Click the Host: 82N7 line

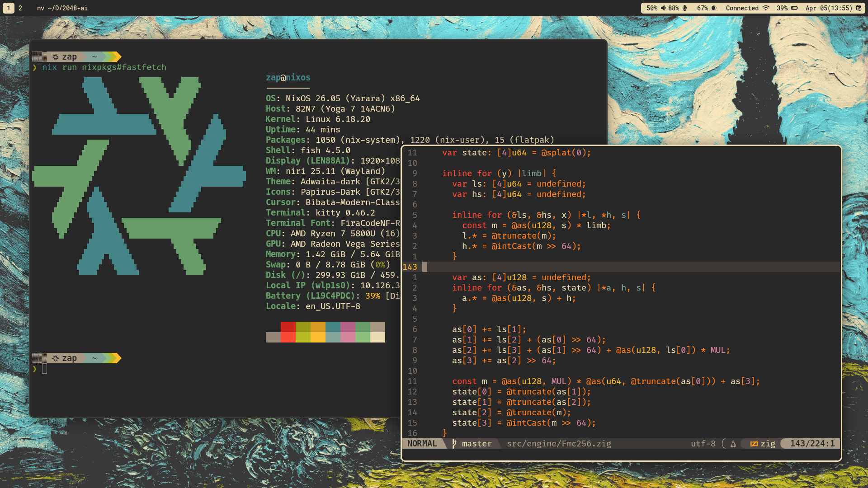(x=330, y=109)
